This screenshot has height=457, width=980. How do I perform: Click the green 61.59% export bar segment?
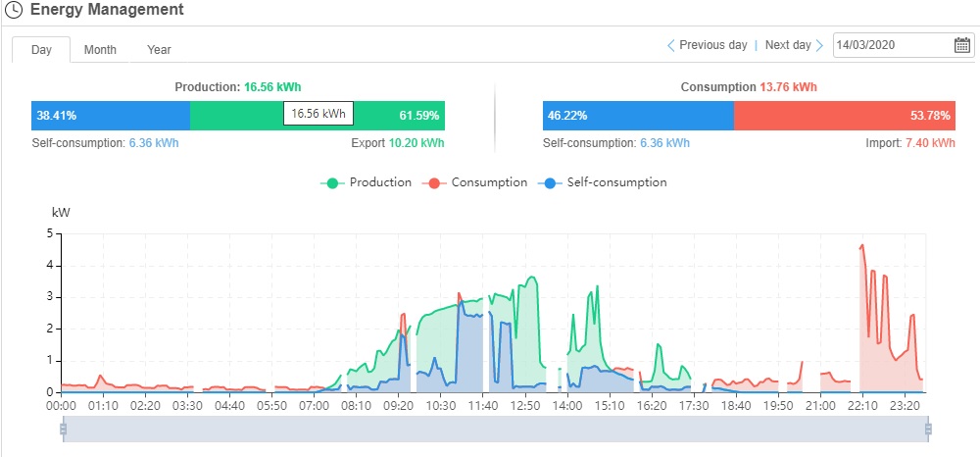coord(318,116)
